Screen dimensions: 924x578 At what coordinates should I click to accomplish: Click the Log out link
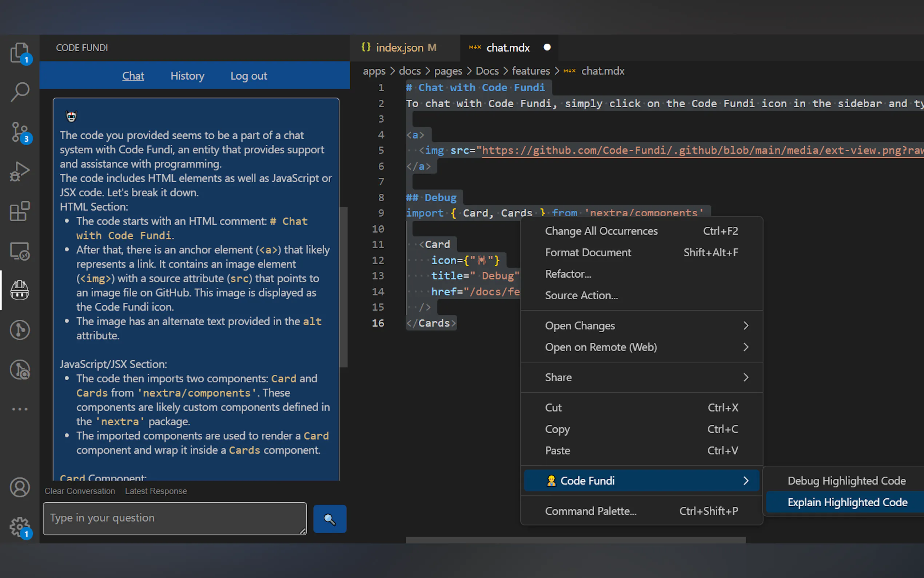pos(249,76)
